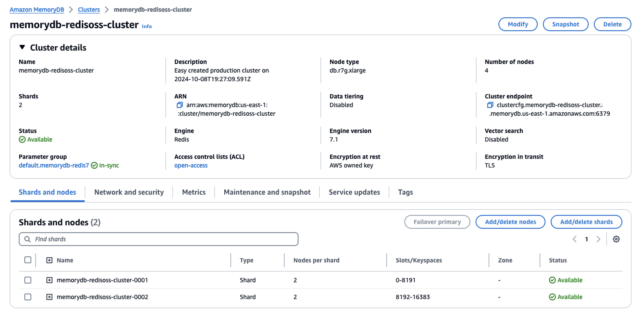The width and height of the screenshot is (644, 315).
Task: Select all shards header checkbox
Action: click(x=28, y=260)
